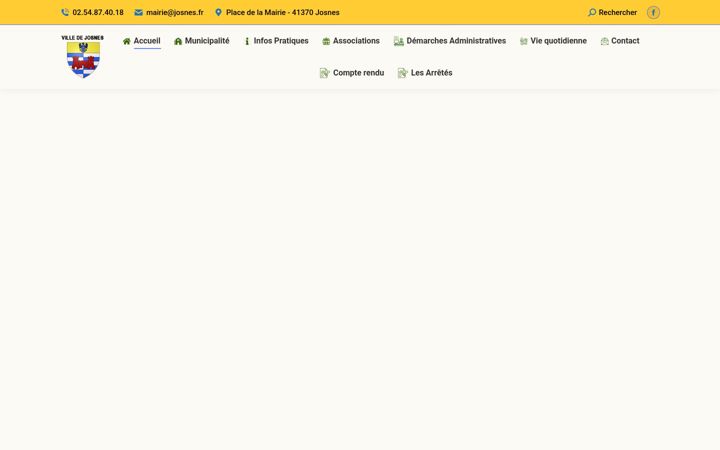The width and height of the screenshot is (720, 450).
Task: Click the Place de la Mairie address
Action: [x=282, y=12]
